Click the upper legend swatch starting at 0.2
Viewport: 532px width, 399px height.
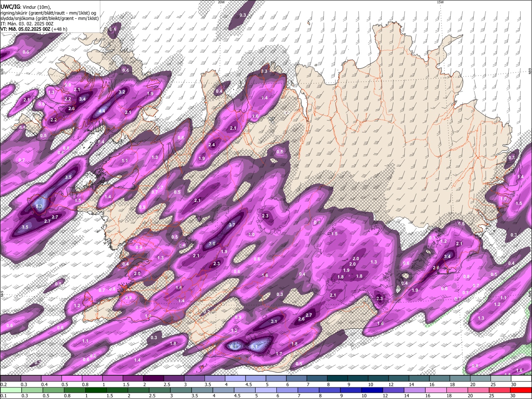[x=10, y=379]
